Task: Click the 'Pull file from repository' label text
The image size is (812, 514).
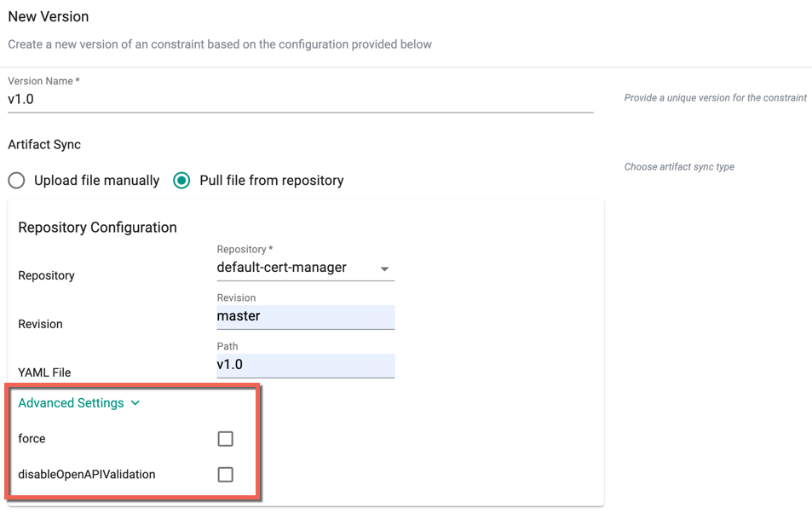Action: click(x=271, y=181)
